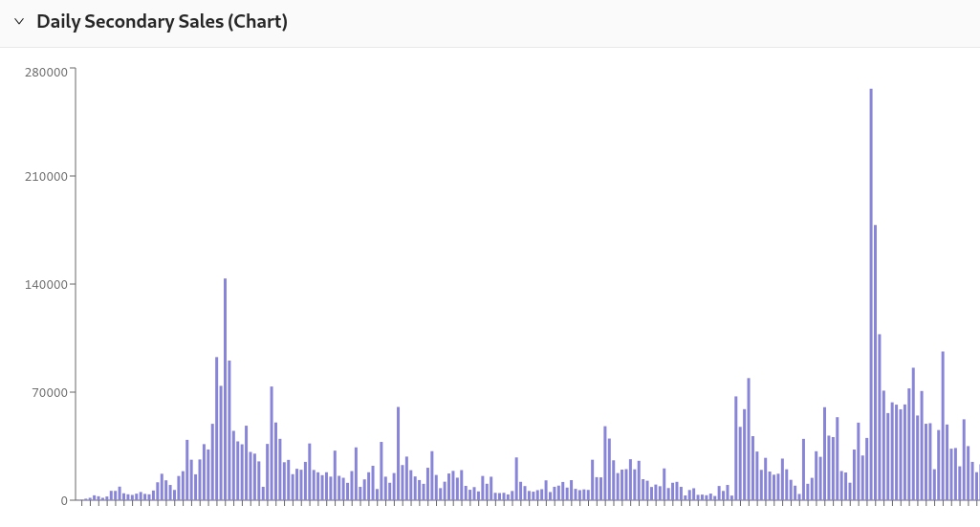Select the bar near 48000 in the chart's middle
This screenshot has height=527, width=980.
tap(605, 464)
